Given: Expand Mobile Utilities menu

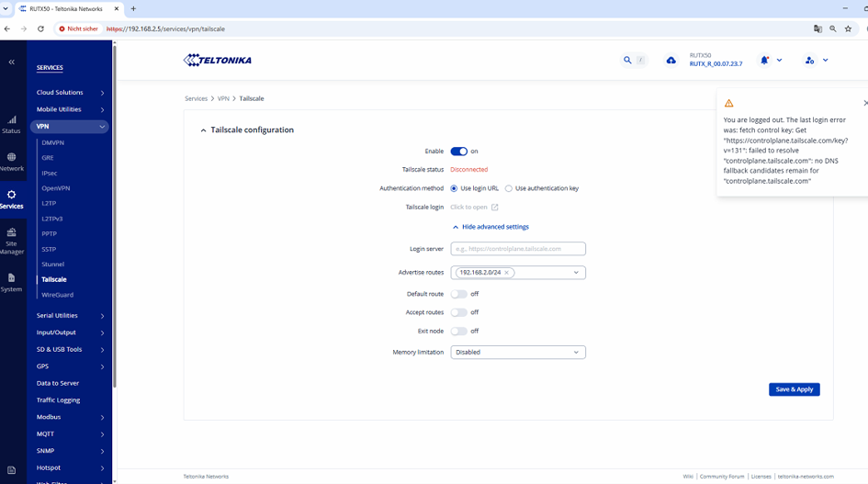Looking at the screenshot, I should click(70, 109).
